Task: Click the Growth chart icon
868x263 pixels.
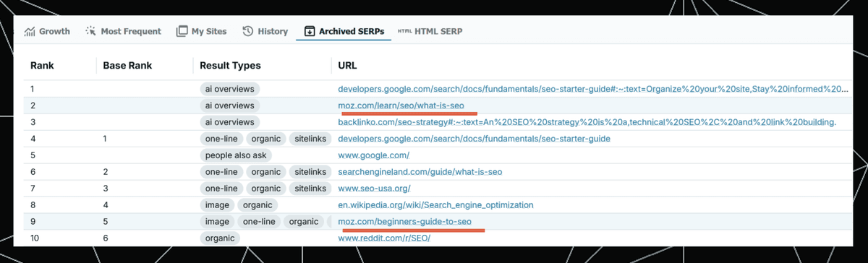Action: click(x=30, y=32)
